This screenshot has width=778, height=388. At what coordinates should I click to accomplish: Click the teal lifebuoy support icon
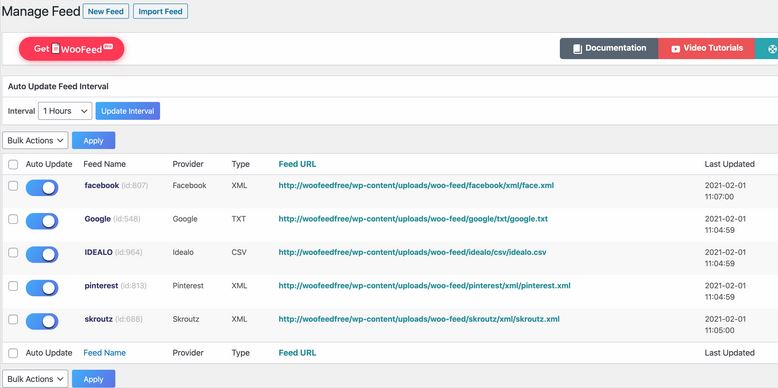[772, 49]
